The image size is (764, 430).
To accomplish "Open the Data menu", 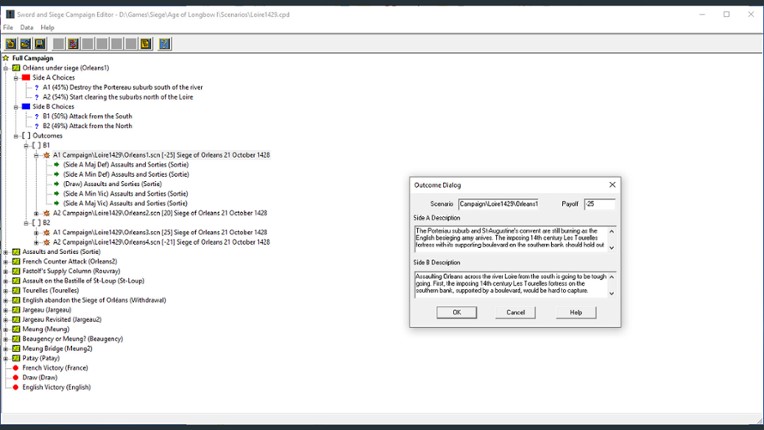I will coord(27,28).
